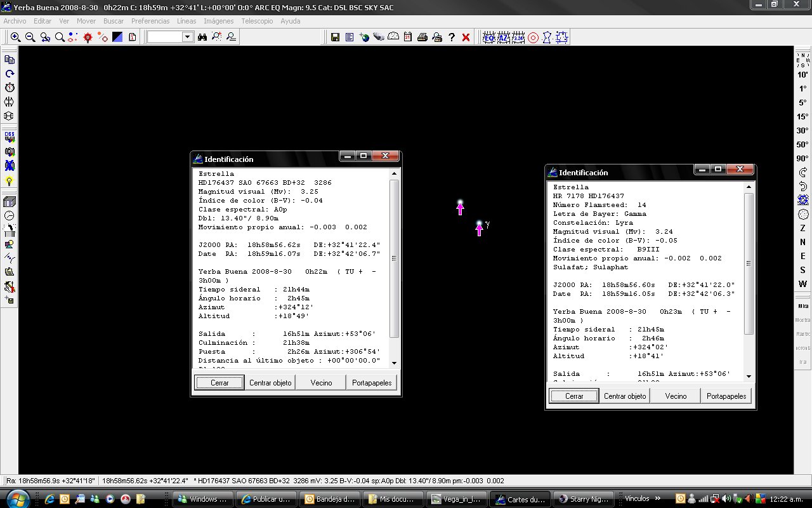Screen dimensions: 812x508
Task: Click the red bullseye target icon
Action: 533,37
